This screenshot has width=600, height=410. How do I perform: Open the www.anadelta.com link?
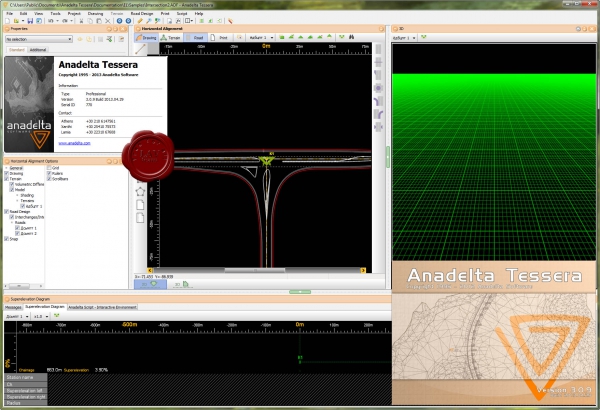pos(74,143)
